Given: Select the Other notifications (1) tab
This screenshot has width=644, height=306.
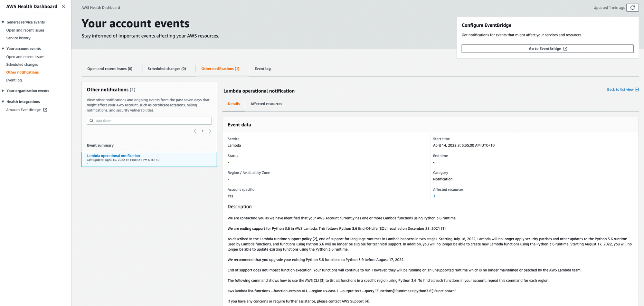Looking at the screenshot, I should tap(220, 69).
